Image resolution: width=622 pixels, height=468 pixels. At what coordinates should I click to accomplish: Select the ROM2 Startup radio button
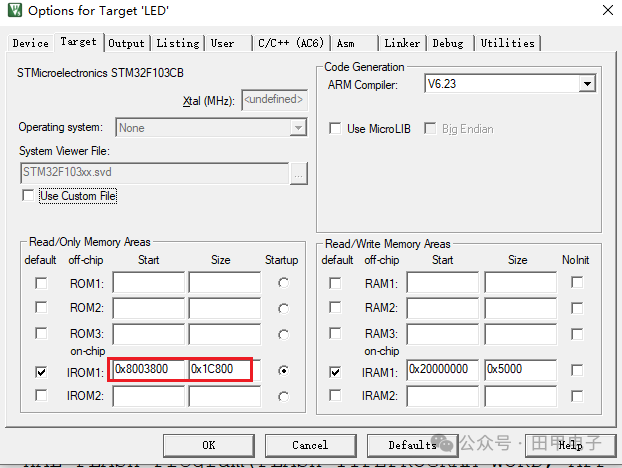pyautogui.click(x=283, y=308)
